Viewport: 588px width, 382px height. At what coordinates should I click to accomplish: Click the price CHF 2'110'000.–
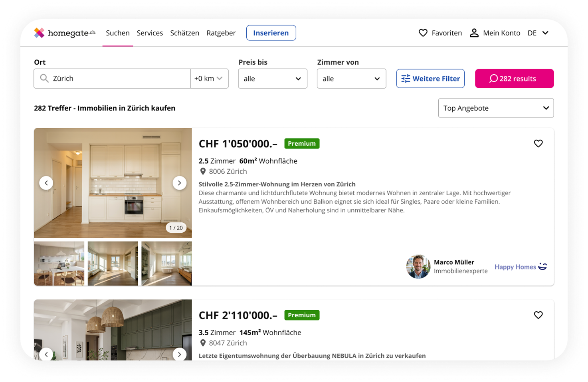238,315
